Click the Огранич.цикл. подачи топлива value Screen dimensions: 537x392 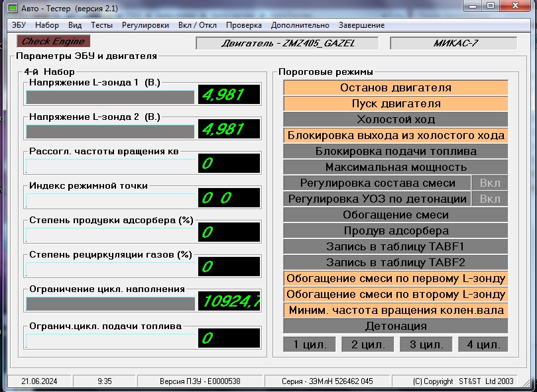[229, 338]
